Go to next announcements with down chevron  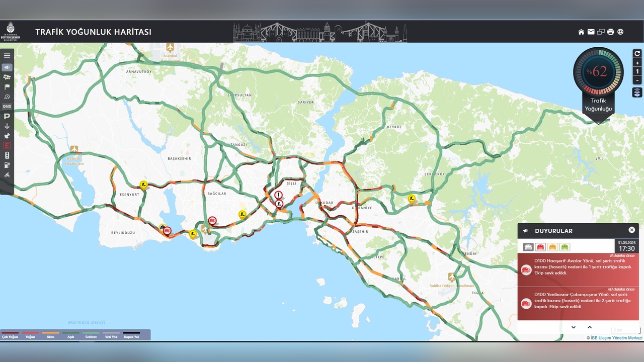[573, 327]
